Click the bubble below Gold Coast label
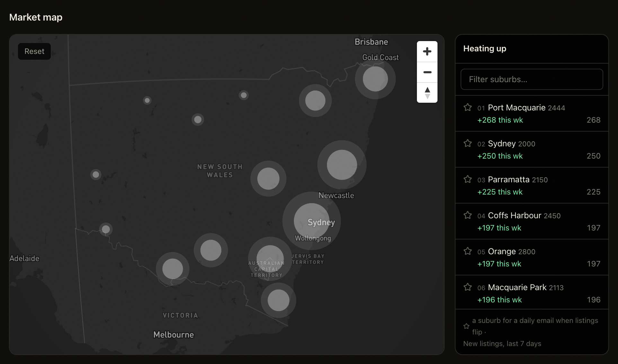This screenshot has height=364, width=618. 375,79
